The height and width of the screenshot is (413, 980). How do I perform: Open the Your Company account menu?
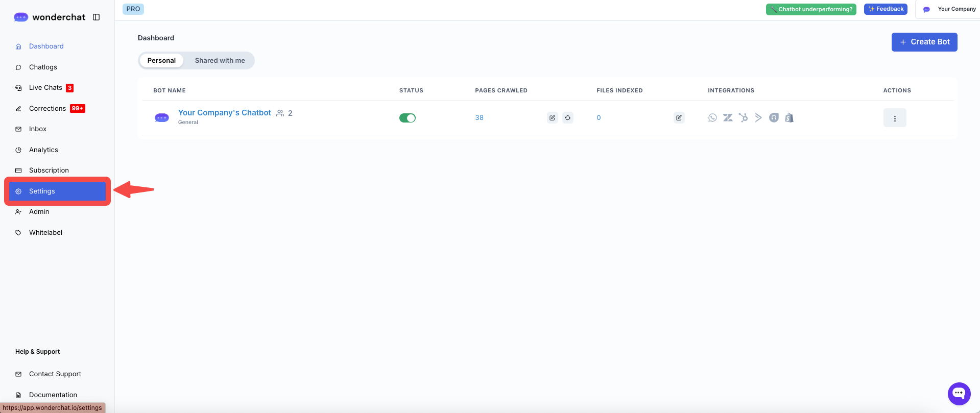tap(949, 9)
